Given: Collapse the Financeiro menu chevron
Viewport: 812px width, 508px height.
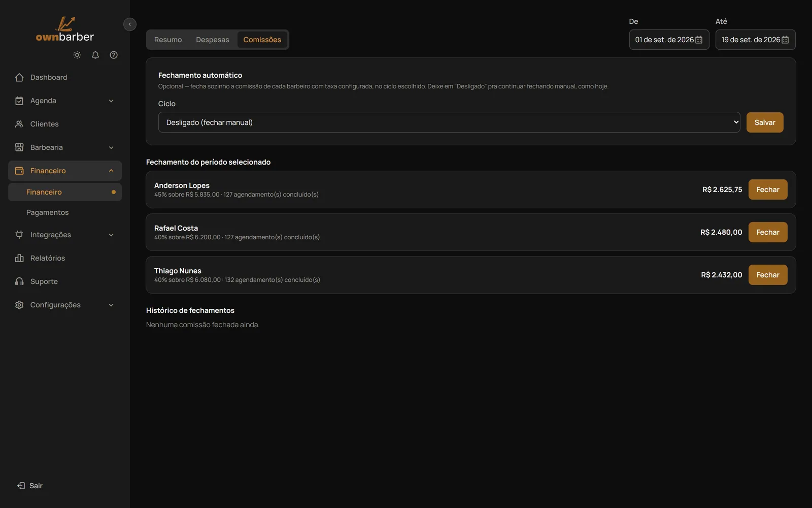Looking at the screenshot, I should pos(111,171).
